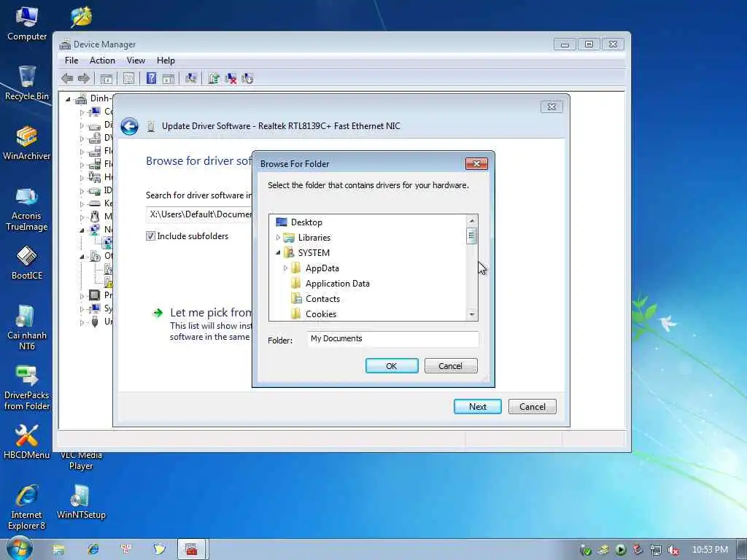Expand the Keyboards node in Device Manager tree

pyautogui.click(x=82, y=204)
